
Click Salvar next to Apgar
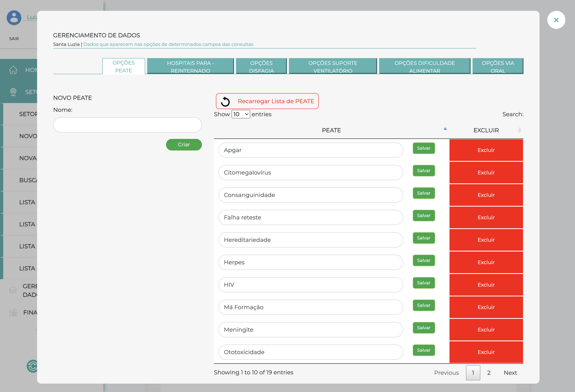coord(424,148)
